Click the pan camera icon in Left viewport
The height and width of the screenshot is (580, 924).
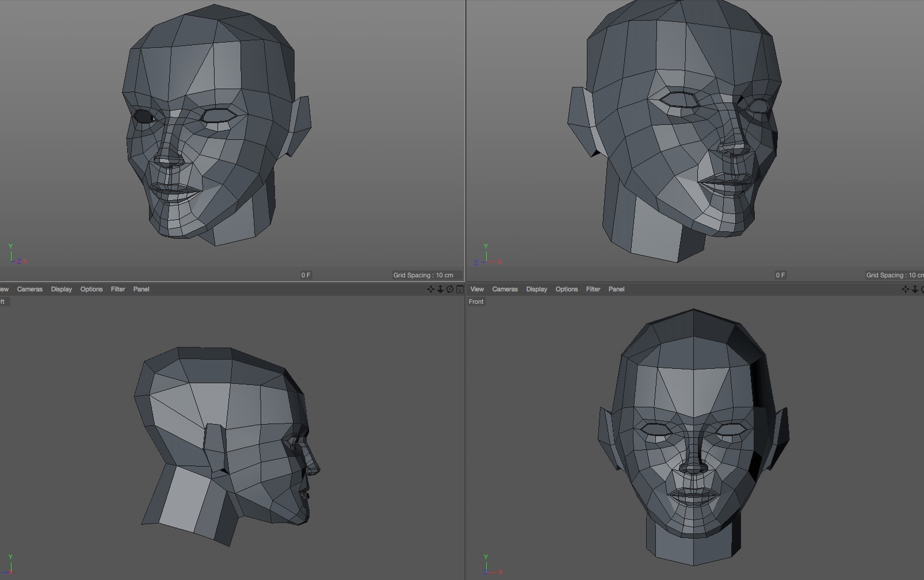430,289
